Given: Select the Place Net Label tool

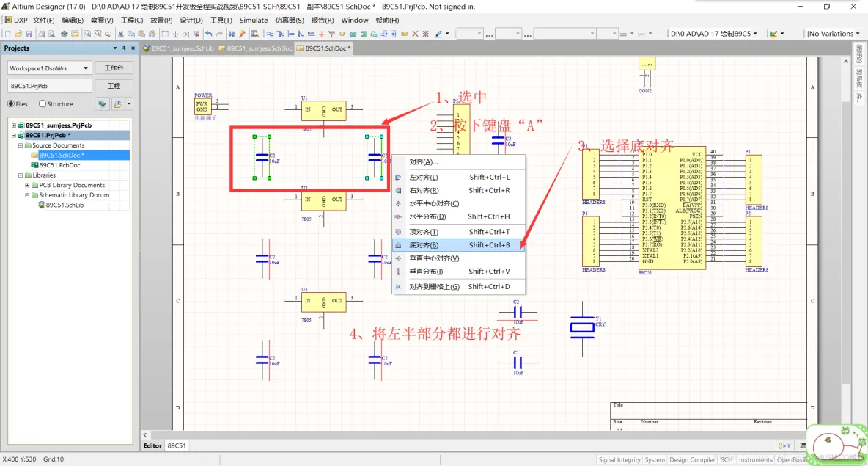Looking at the screenshot, I should (x=311, y=34).
